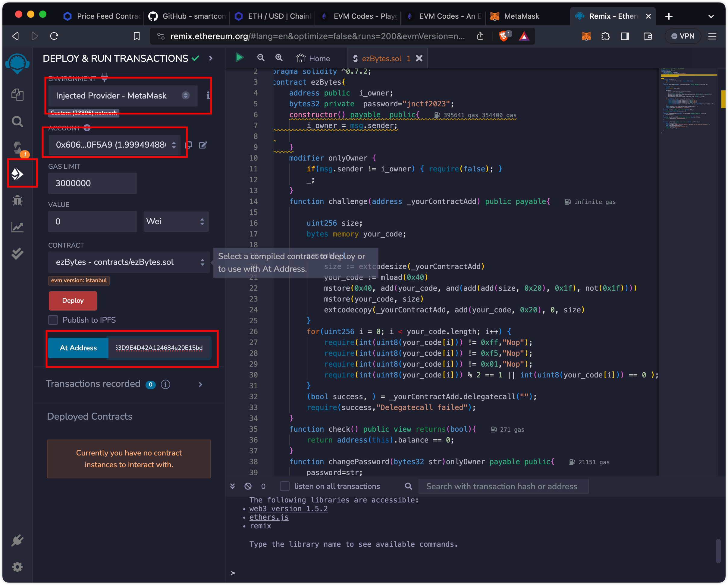Image resolution: width=728 pixels, height=585 pixels.
Task: Click the green run script play icon
Action: point(240,58)
